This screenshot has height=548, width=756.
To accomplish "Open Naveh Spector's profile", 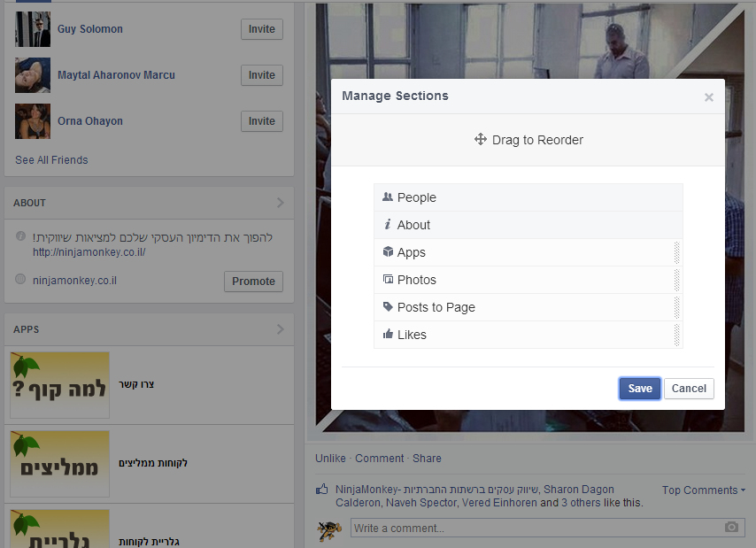I will [421, 503].
